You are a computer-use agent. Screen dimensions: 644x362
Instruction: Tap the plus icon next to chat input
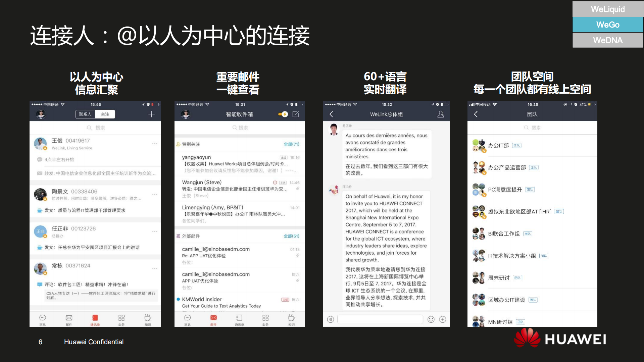(x=443, y=319)
